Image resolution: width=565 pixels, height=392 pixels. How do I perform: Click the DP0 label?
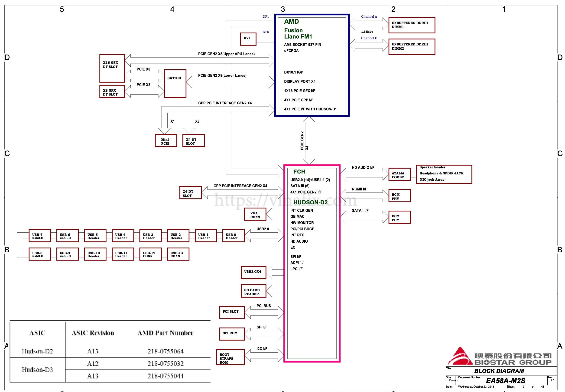(265, 32)
